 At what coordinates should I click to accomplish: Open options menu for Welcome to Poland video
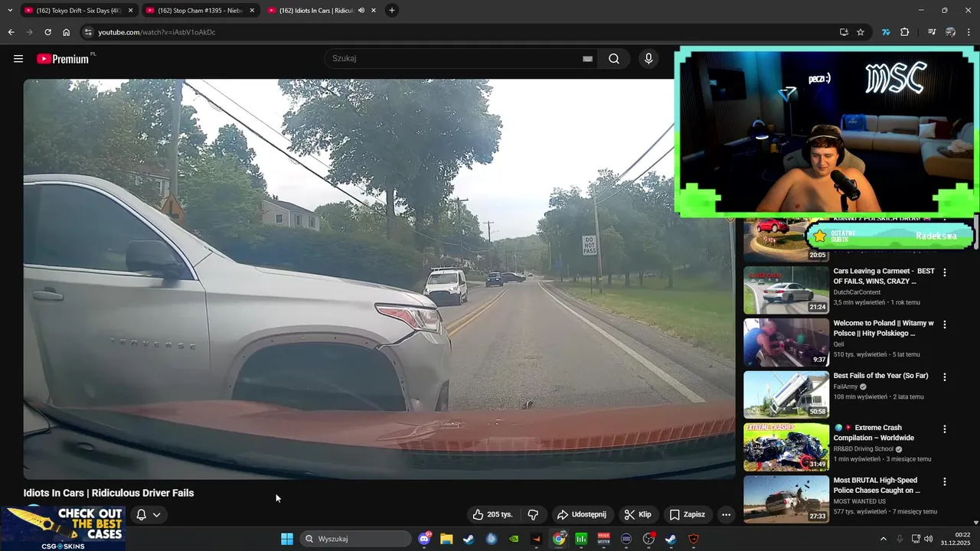point(945,324)
